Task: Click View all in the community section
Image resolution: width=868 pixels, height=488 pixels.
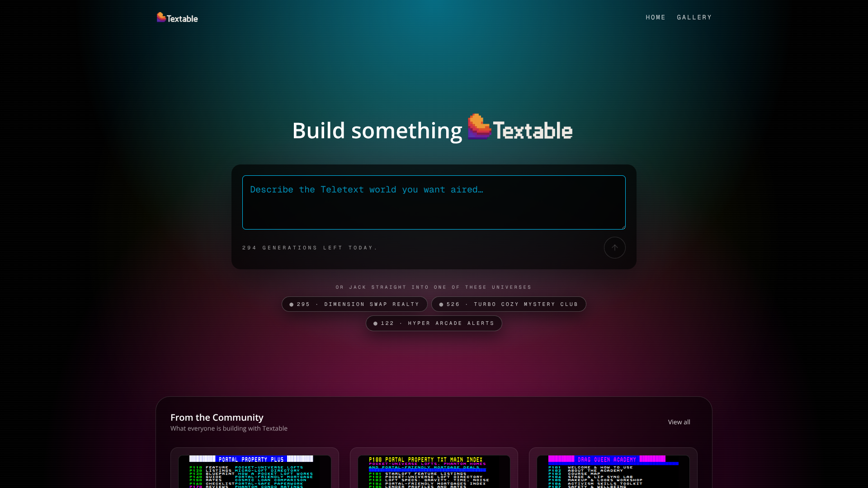Action: click(x=679, y=422)
